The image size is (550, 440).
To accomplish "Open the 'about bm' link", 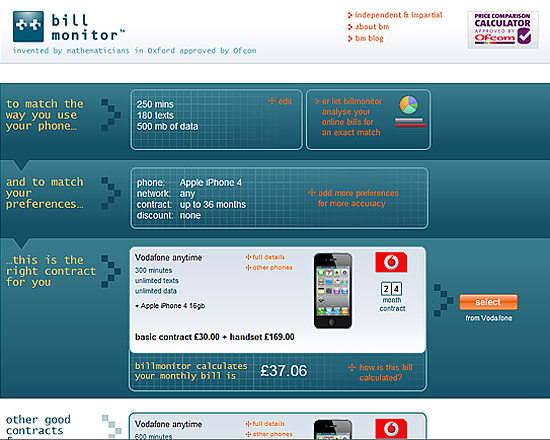I will (x=368, y=27).
